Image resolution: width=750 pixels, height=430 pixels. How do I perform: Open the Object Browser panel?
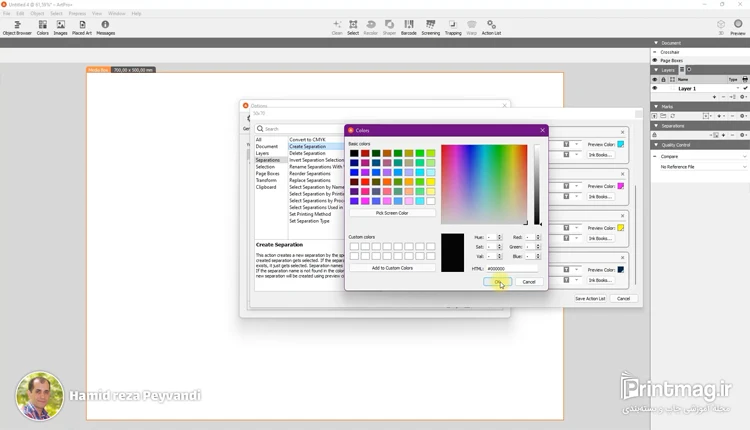coord(17,28)
